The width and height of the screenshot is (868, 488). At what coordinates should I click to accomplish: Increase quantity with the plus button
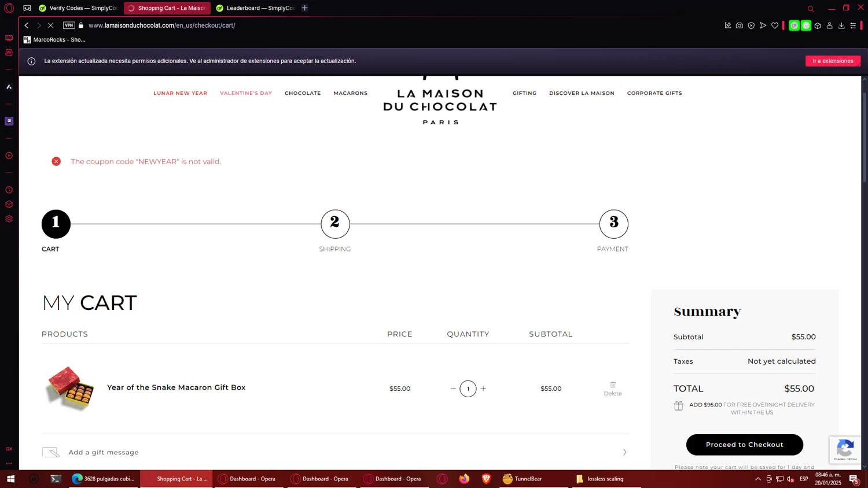483,389
